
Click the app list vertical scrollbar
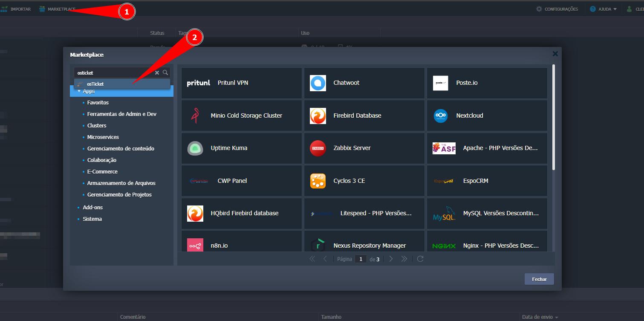pyautogui.click(x=554, y=117)
